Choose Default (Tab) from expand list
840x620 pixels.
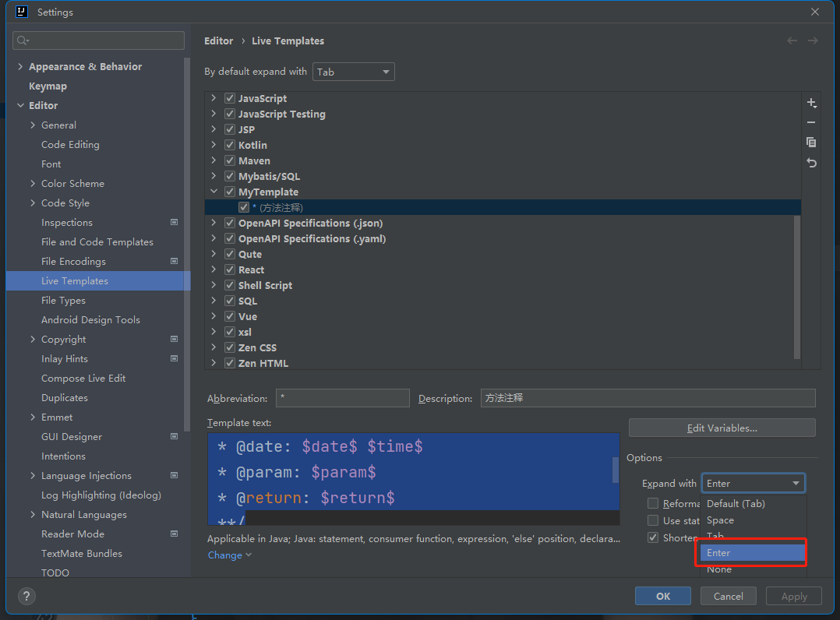[x=754, y=503]
